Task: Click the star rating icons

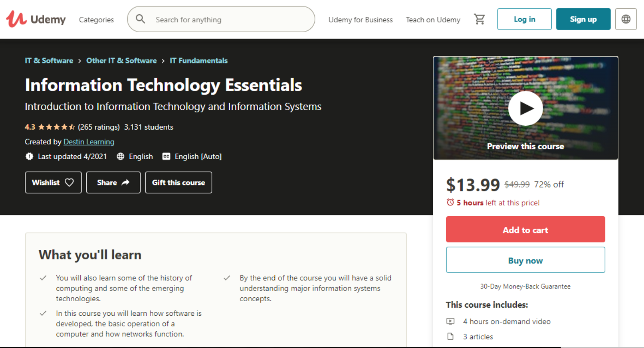Action: pyautogui.click(x=57, y=127)
